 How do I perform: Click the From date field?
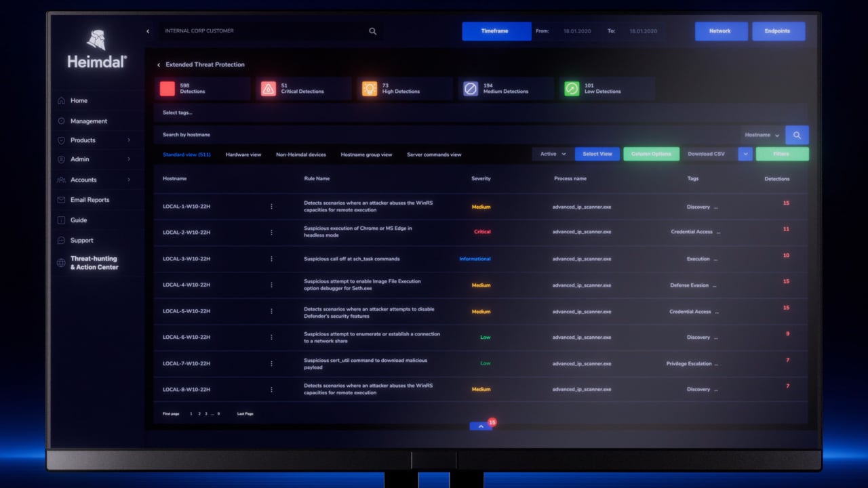click(x=578, y=31)
